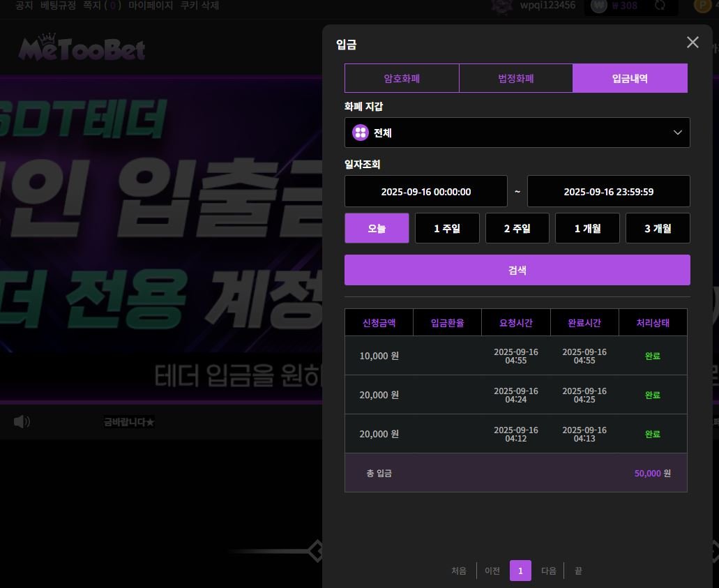Image resolution: width=719 pixels, height=588 pixels.
Task: Close the 입금 dialog with X
Action: tap(692, 43)
